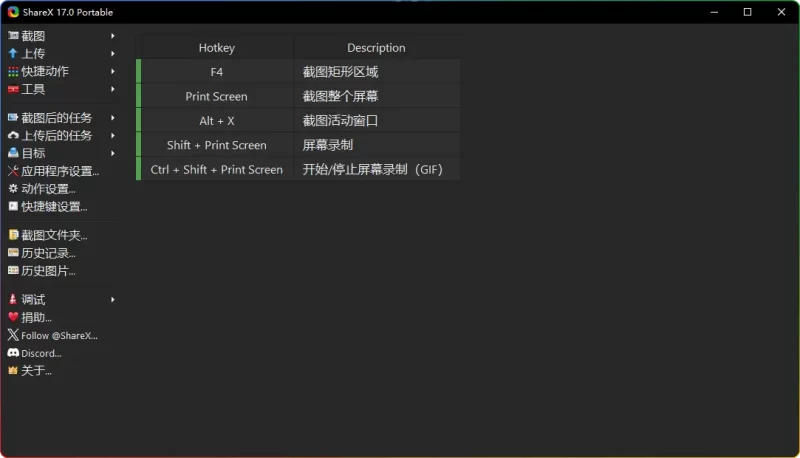The height and width of the screenshot is (458, 800).
Task: Select the F4 hotkey cell
Action: point(216,72)
